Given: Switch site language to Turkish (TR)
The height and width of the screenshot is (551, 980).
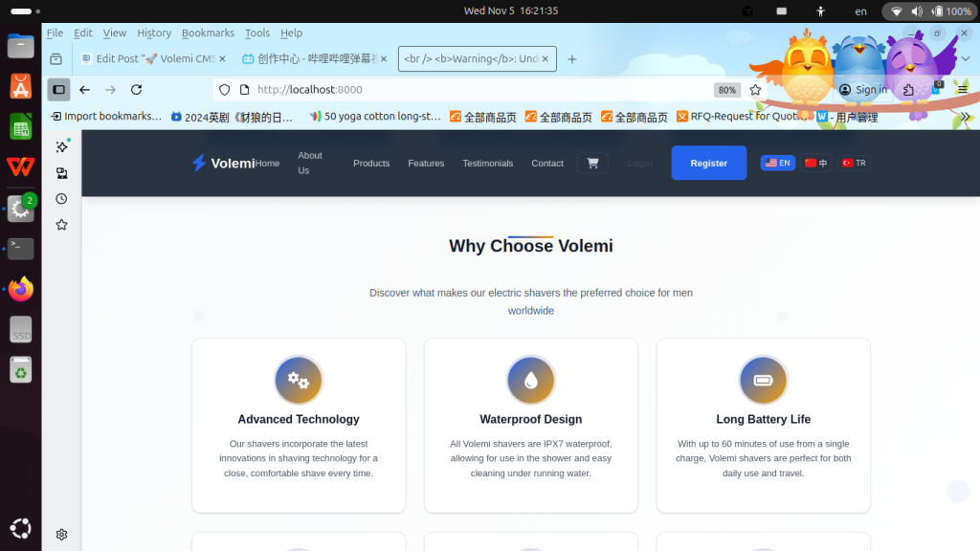Looking at the screenshot, I should click(854, 163).
